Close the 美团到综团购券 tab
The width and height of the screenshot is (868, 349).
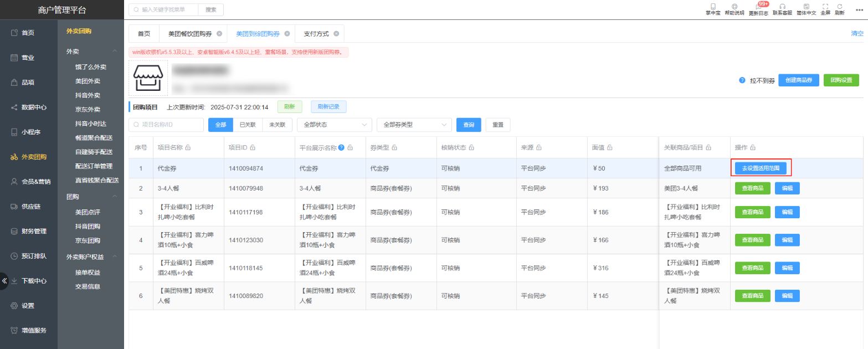[287, 34]
